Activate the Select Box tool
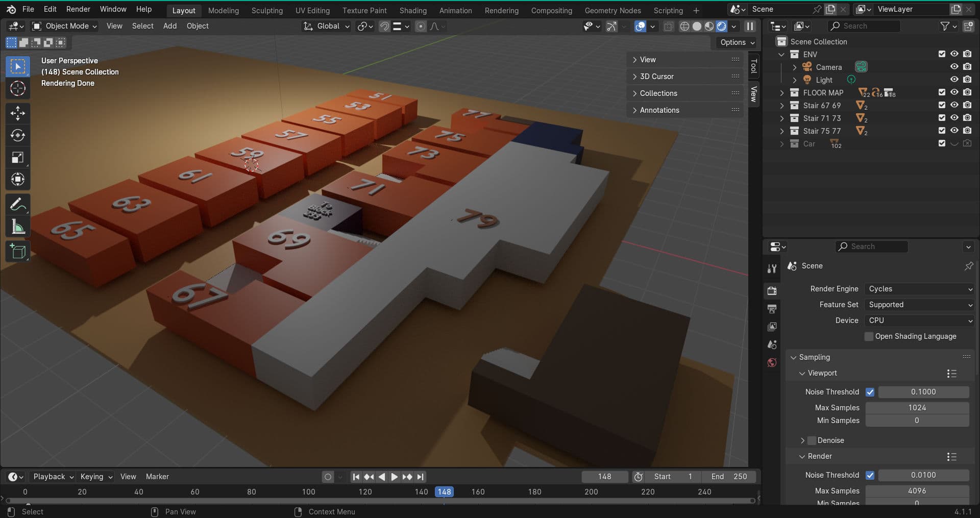Screen dimensions: 980x518 (x=18, y=66)
